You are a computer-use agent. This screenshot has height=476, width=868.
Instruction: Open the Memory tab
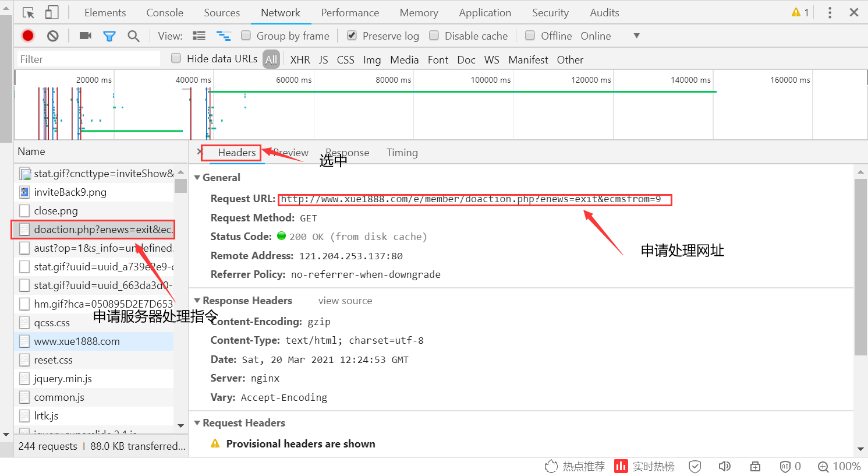(419, 12)
